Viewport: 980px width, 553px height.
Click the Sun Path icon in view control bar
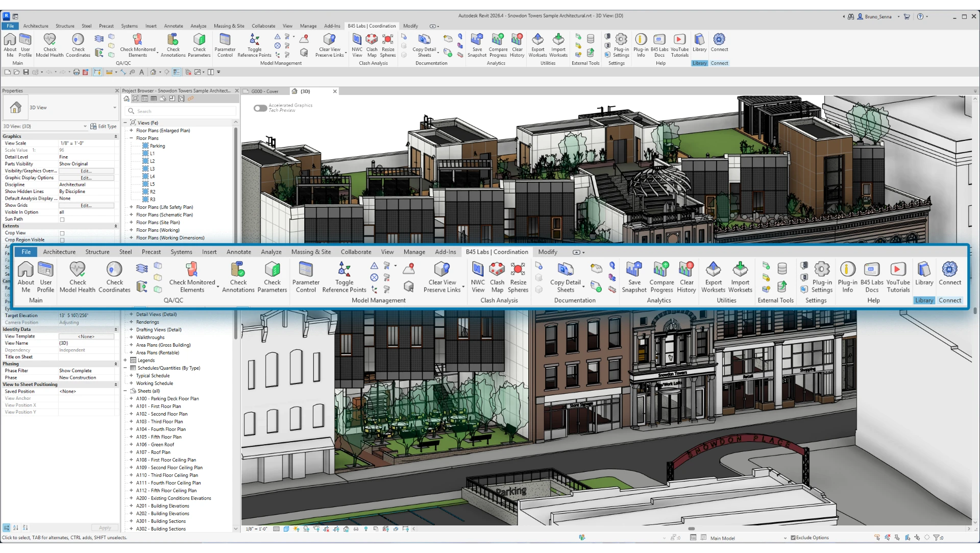[296, 529]
